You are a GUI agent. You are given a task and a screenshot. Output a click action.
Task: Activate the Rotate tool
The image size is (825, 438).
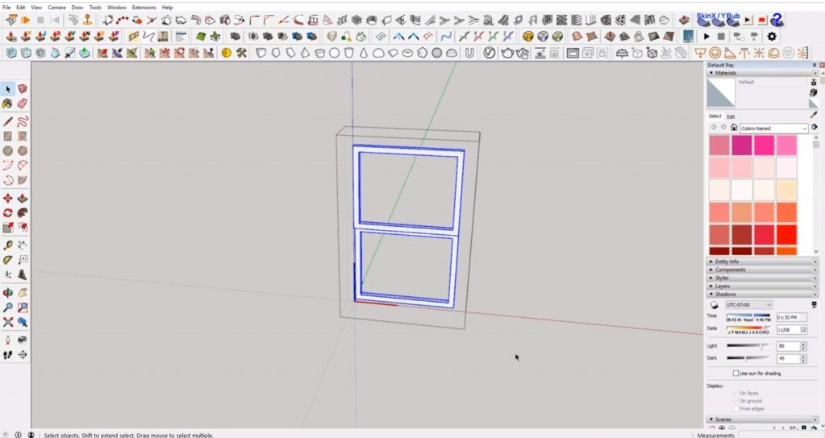pos(8,213)
